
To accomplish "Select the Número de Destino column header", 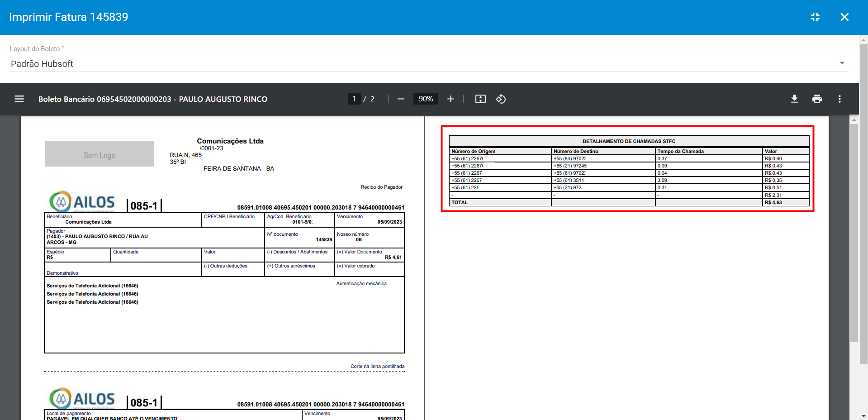I will coord(576,151).
